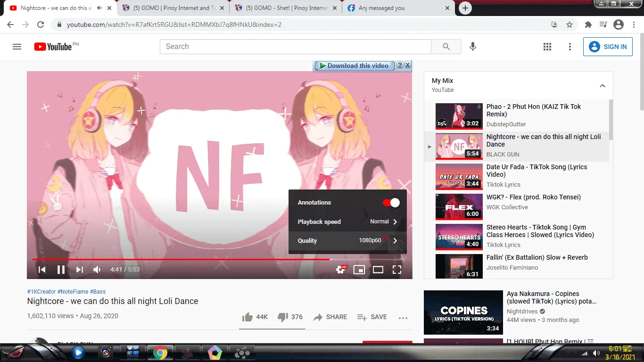Open help for download video bar
This screenshot has width=644, height=362.
point(400,66)
